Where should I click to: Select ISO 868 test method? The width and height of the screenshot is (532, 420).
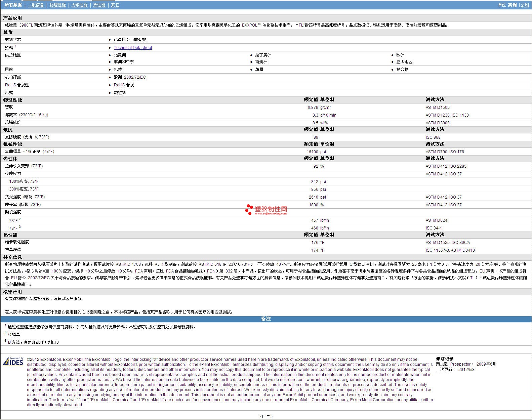click(x=433, y=137)
